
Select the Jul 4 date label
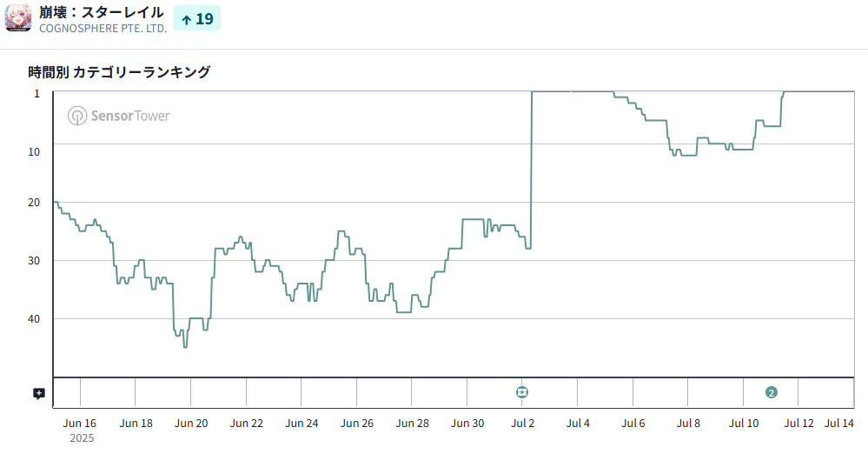(578, 424)
